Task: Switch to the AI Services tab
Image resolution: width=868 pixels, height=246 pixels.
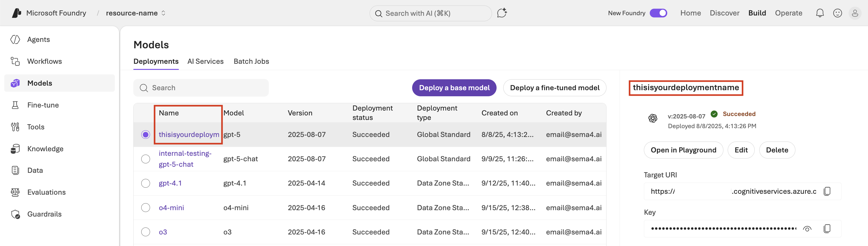Action: (206, 61)
